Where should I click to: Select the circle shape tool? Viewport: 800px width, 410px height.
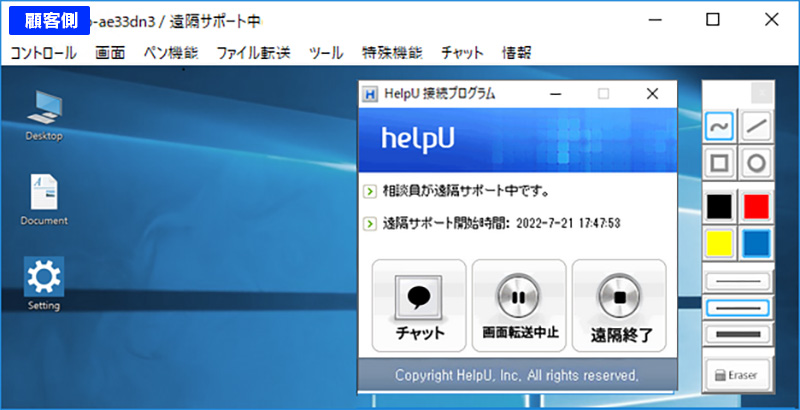pos(756,163)
